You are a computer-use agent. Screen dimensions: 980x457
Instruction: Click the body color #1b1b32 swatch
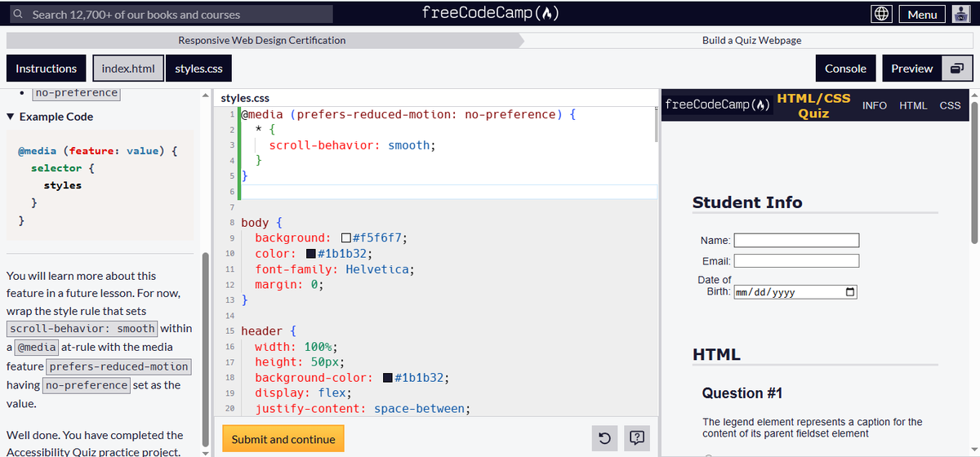pyautogui.click(x=311, y=254)
